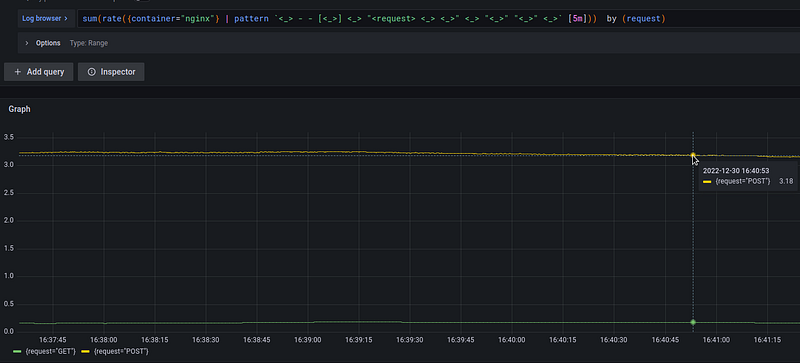
Task: Click the green GET legend color swatch
Action: 17,352
